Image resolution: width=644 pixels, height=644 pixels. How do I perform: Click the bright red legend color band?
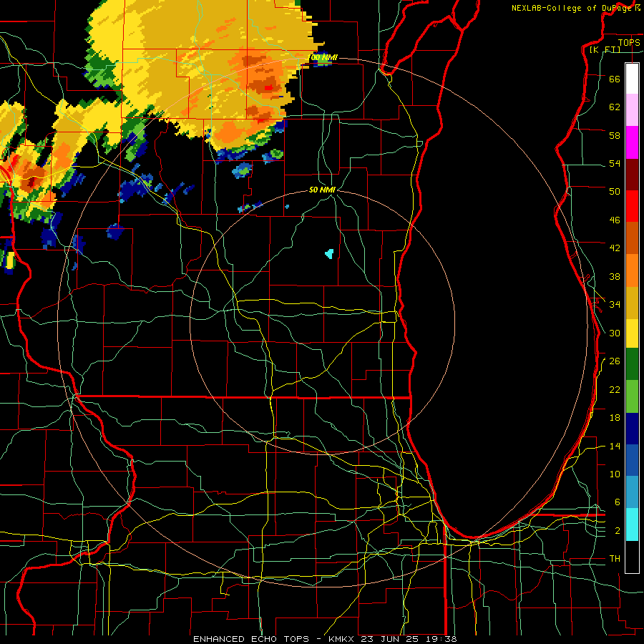pos(632,206)
